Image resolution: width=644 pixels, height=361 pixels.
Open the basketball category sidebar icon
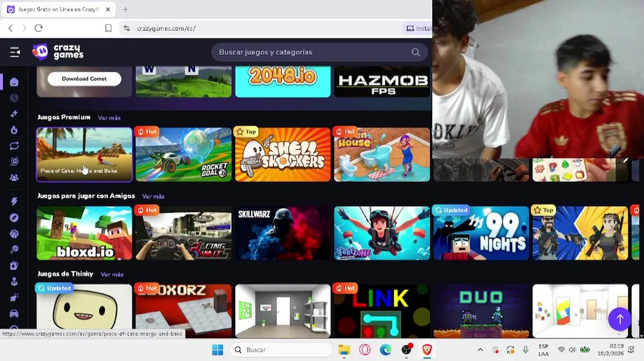(x=14, y=234)
